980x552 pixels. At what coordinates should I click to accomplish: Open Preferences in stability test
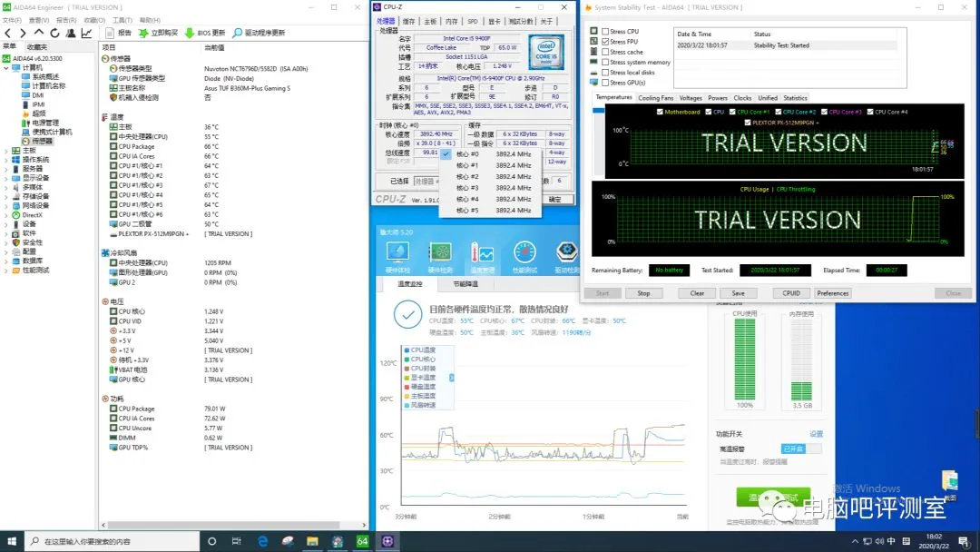832,293
